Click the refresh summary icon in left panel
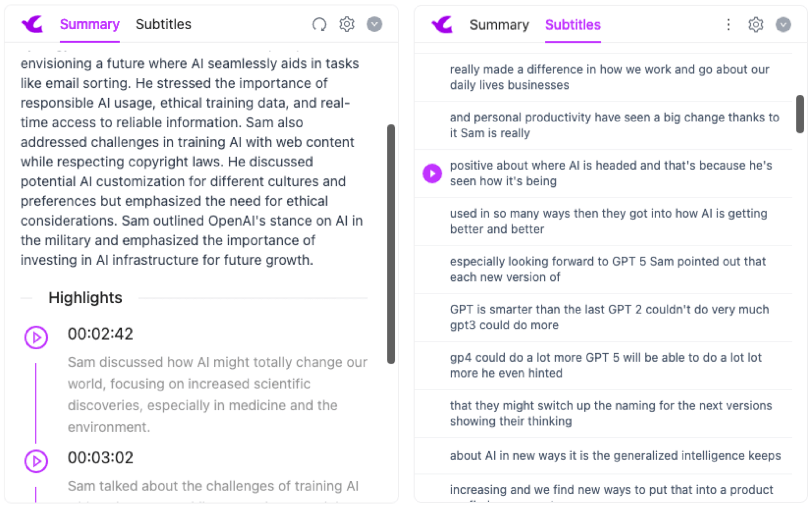The width and height of the screenshot is (812, 507). click(319, 24)
